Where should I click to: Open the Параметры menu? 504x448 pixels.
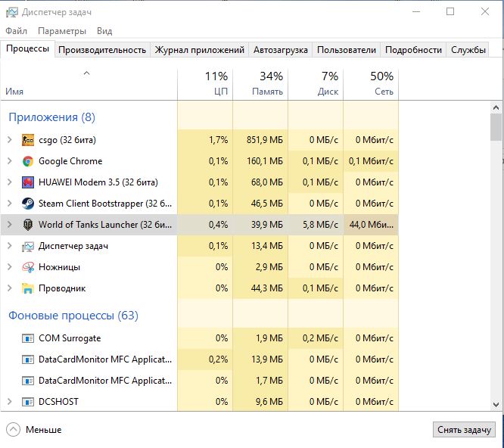[x=62, y=31]
